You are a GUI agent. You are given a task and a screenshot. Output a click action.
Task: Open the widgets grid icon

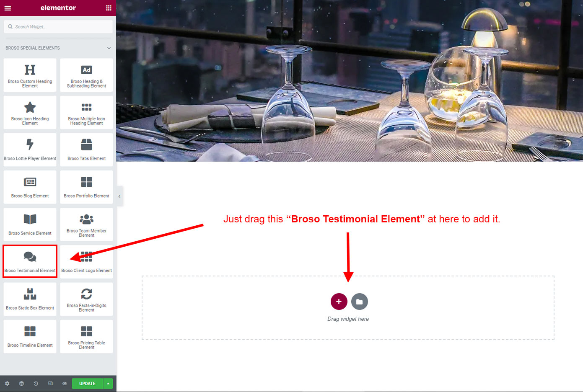[109, 8]
